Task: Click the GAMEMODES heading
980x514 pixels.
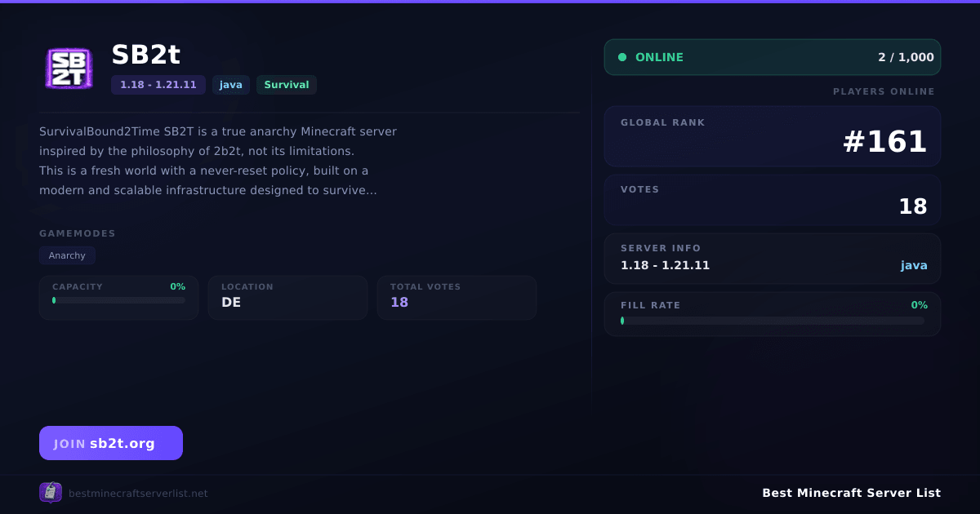Action: pyautogui.click(x=78, y=233)
